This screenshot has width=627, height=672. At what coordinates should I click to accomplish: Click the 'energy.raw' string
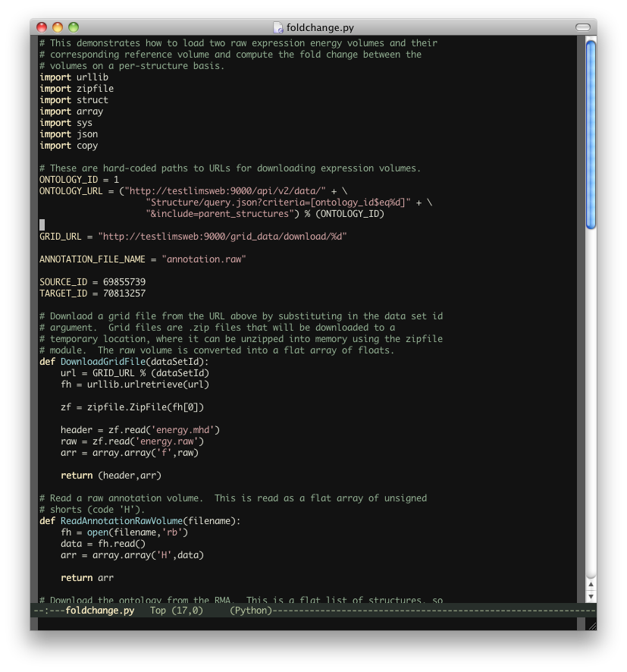pos(170,441)
